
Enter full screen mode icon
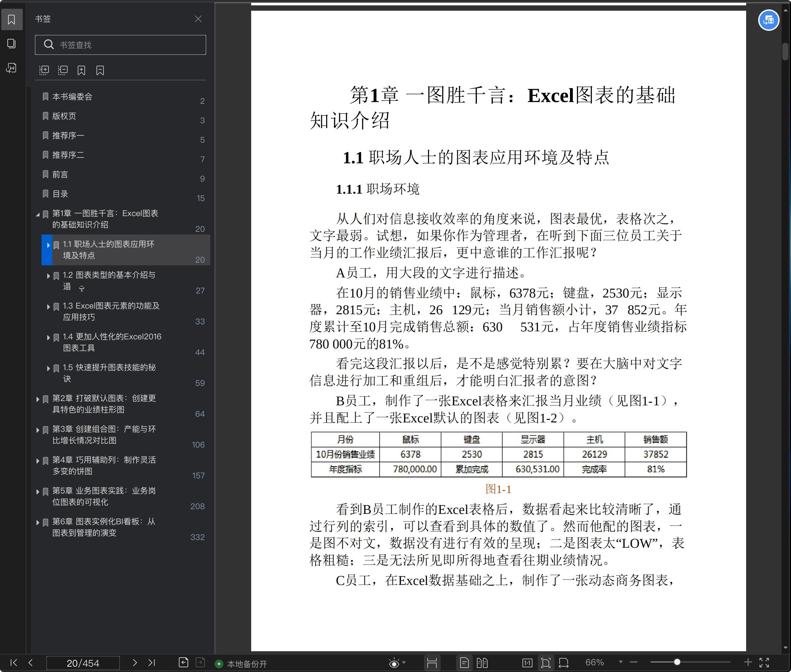pos(764,663)
